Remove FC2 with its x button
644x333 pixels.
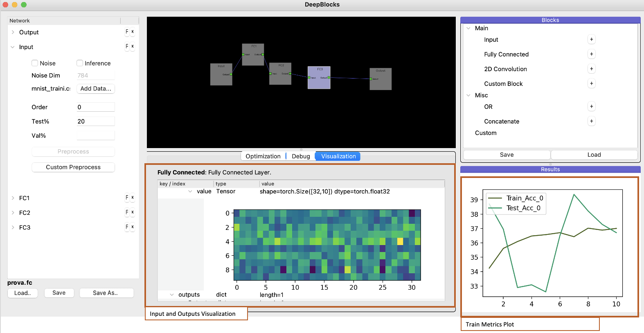click(133, 212)
